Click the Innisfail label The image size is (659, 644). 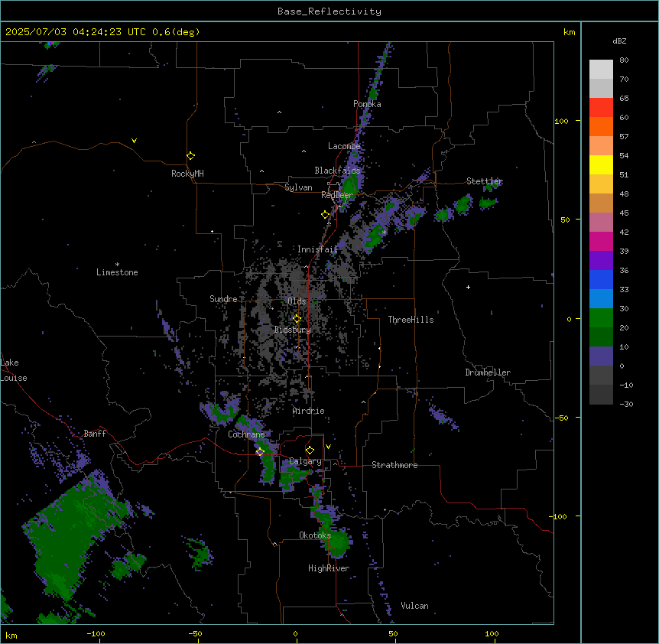click(x=317, y=249)
